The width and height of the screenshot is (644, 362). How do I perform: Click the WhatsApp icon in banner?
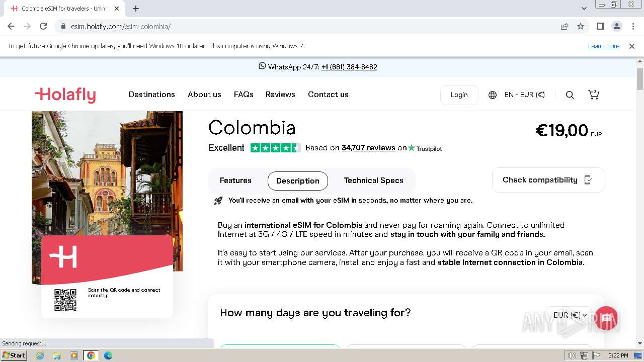[262, 66]
